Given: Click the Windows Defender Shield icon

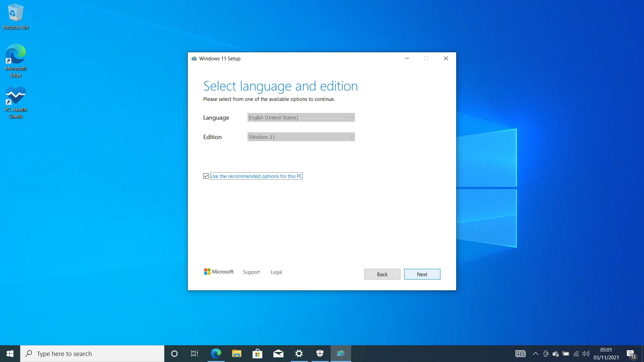Looking at the screenshot, I should (x=320, y=353).
